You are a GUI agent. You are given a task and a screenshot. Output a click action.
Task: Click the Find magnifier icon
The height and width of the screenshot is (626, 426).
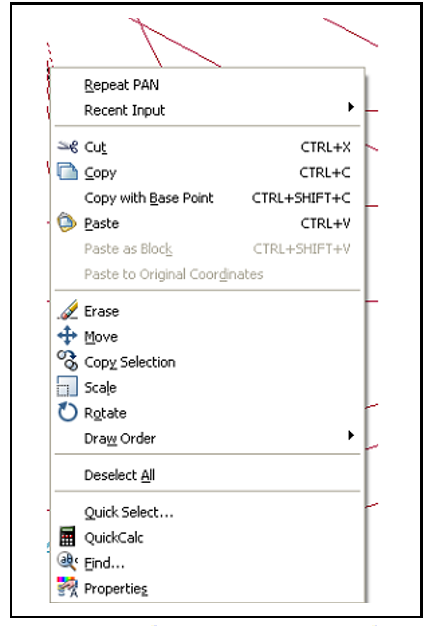coord(67,561)
